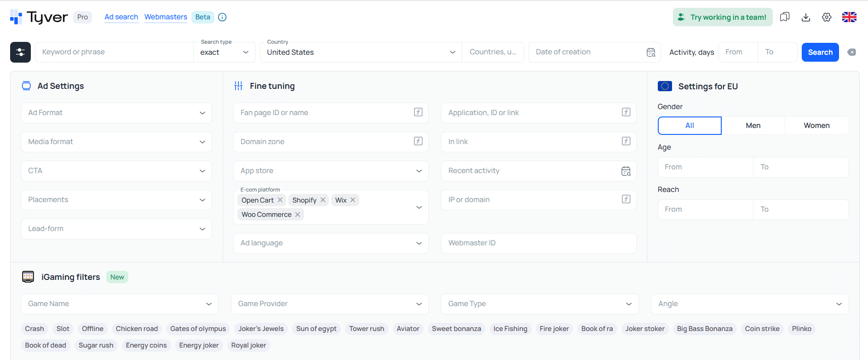Expand the Placements dropdown

[x=116, y=200]
